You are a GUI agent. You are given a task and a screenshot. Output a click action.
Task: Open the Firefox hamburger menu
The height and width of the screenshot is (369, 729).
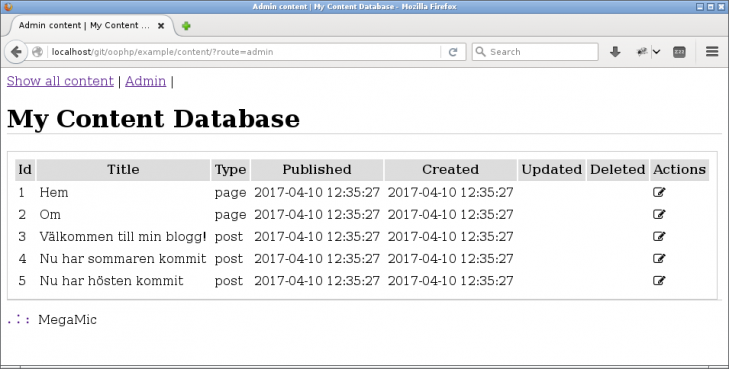click(x=712, y=52)
